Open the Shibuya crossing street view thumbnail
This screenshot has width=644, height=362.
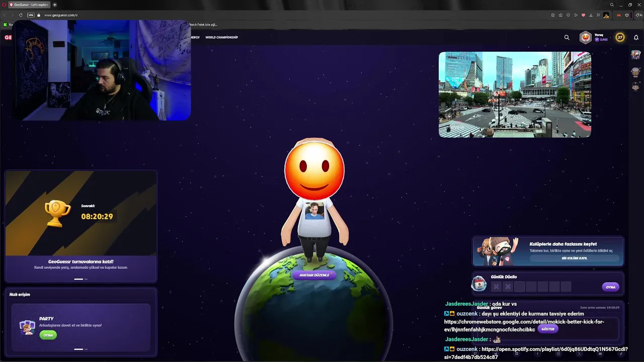coord(515,95)
